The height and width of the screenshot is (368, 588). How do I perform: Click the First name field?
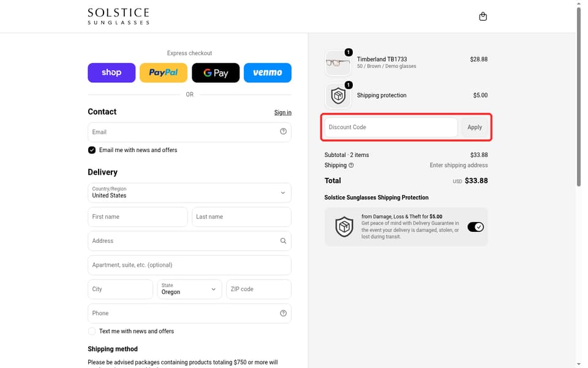[138, 217]
